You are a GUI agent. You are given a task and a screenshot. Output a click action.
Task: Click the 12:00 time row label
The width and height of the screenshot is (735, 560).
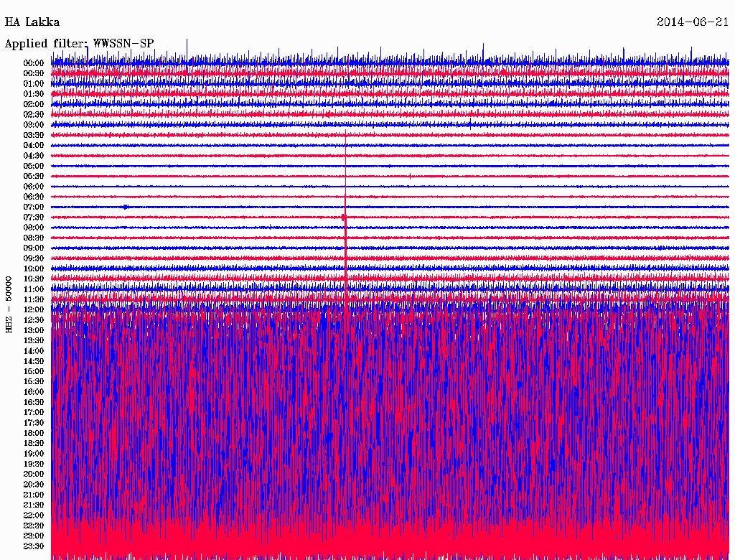pyautogui.click(x=34, y=309)
